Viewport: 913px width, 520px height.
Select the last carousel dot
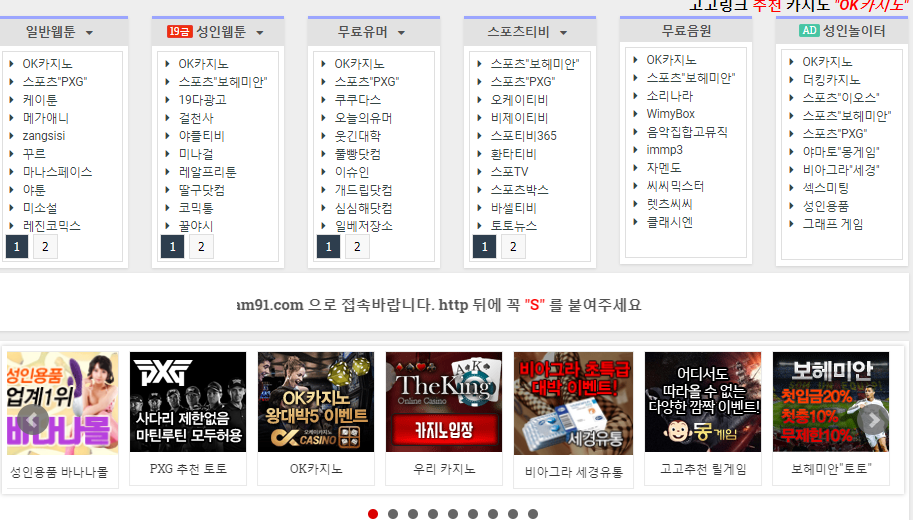click(533, 514)
